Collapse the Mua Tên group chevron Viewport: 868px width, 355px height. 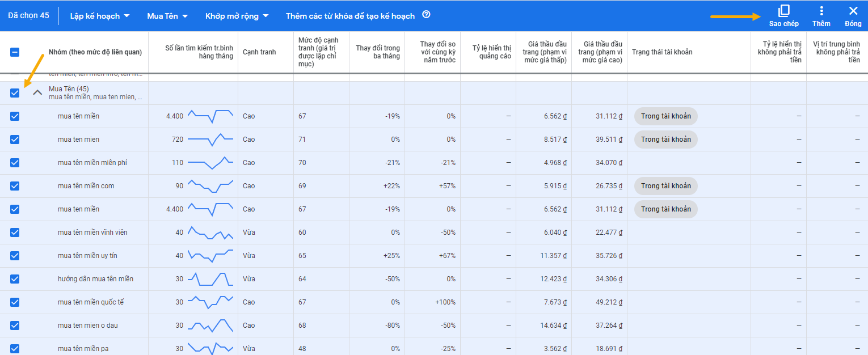[37, 92]
